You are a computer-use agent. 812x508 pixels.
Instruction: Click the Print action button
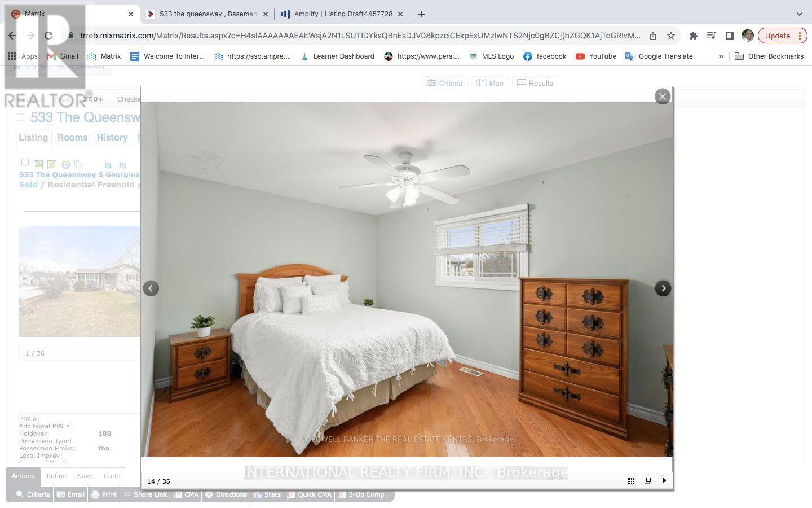104,494
